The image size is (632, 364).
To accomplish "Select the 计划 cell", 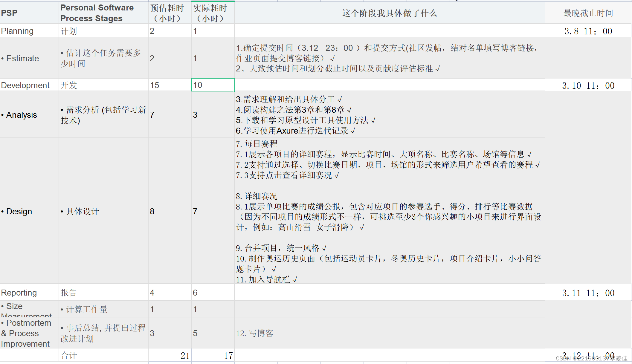I will (x=103, y=31).
